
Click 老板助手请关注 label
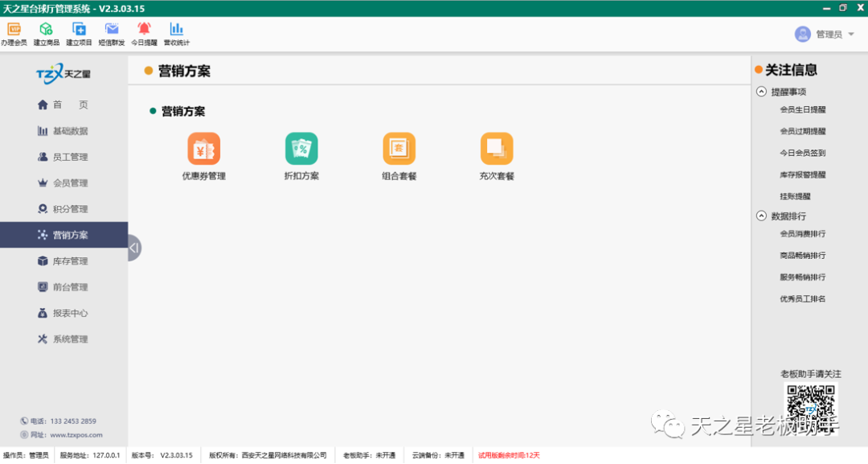tap(810, 374)
